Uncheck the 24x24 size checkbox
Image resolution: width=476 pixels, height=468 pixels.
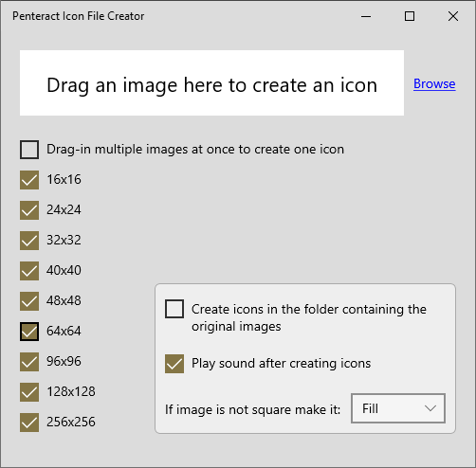pos(29,210)
